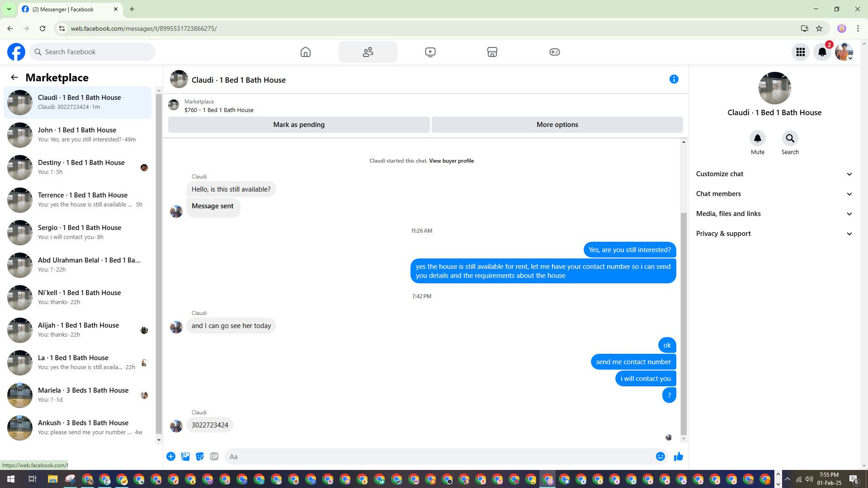This screenshot has width=868, height=488.
Task: Click the Aa message input field
Action: point(439,456)
